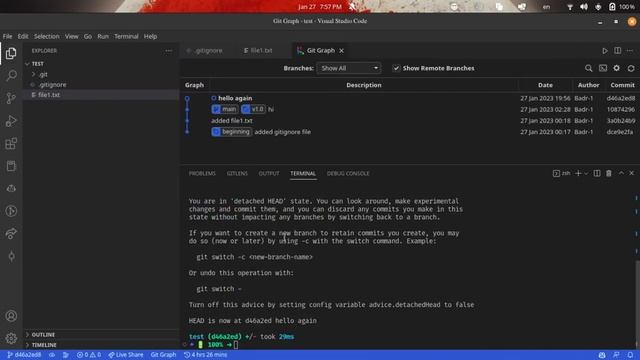Open Git Graph repository settings gear
This screenshot has width=640, height=360.
pyautogui.click(x=617, y=68)
